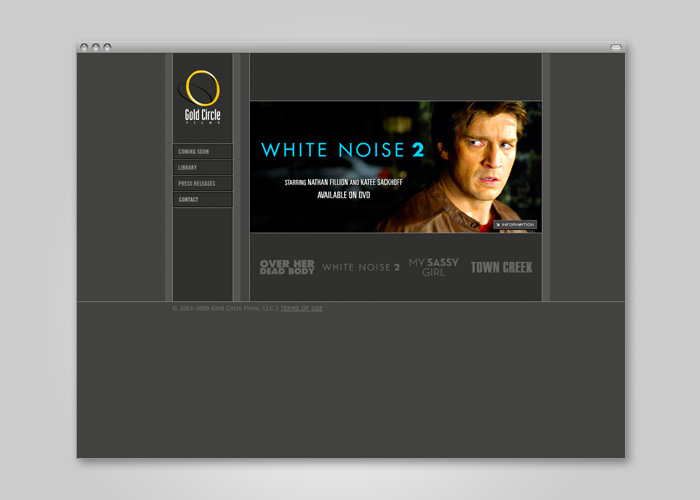
Task: Click the pill button in the title bar corner
Action: click(616, 47)
